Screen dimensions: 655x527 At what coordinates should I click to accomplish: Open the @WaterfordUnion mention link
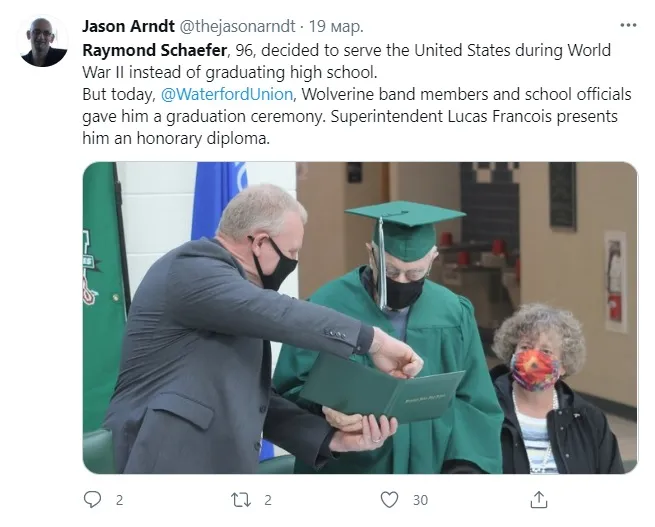(x=227, y=94)
